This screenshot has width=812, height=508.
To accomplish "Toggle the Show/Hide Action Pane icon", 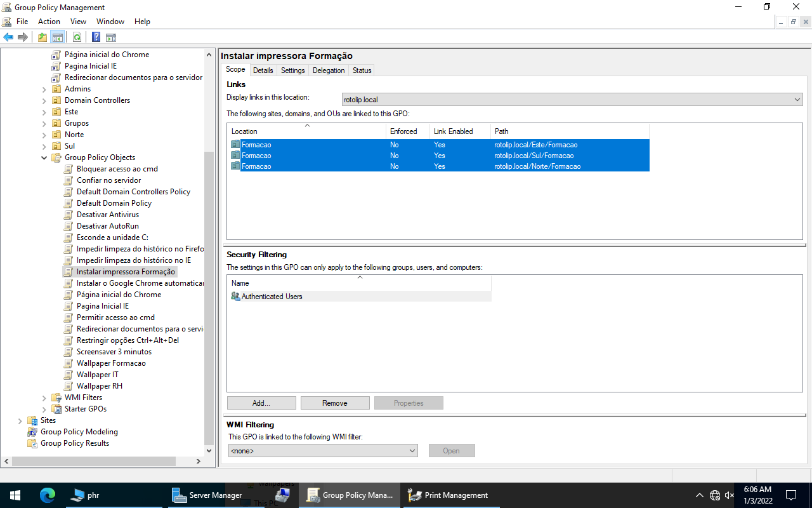I will pos(111,37).
